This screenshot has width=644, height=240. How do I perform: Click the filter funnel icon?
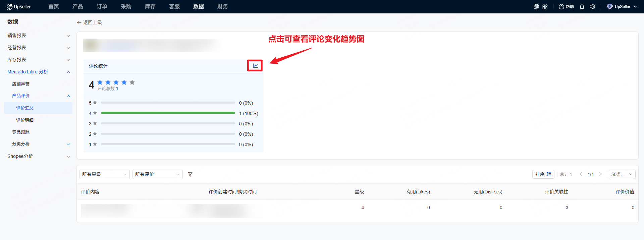click(190, 174)
